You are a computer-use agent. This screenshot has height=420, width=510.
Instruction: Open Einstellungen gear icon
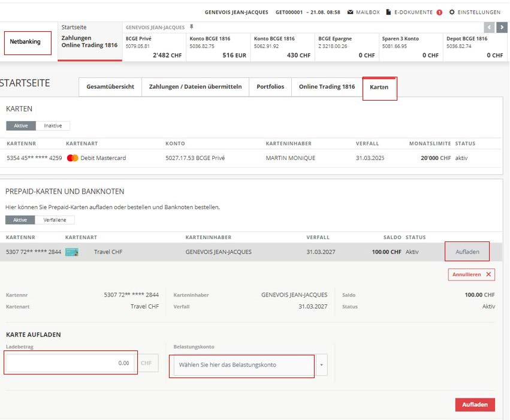[452, 12]
